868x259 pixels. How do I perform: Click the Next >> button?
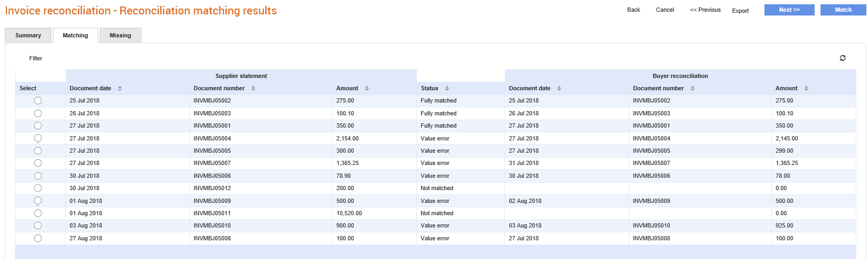[790, 10]
